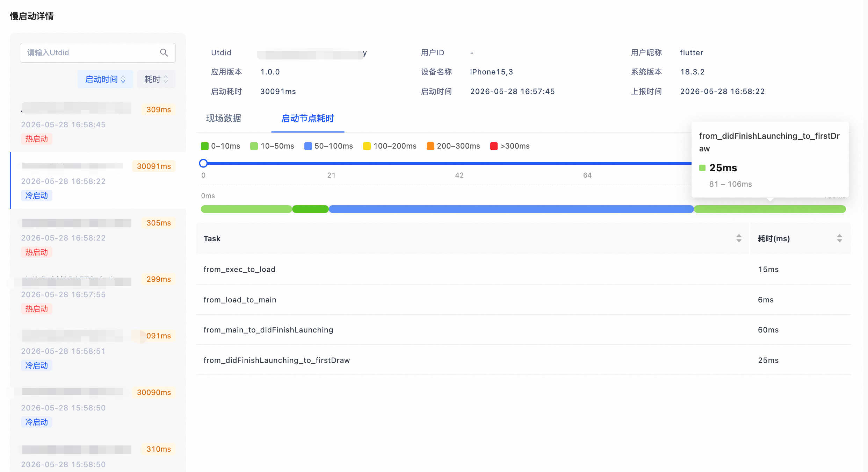Viewport: 868px width, 472px height.
Task: Open the 305ms 热启动 record
Action: point(98,237)
